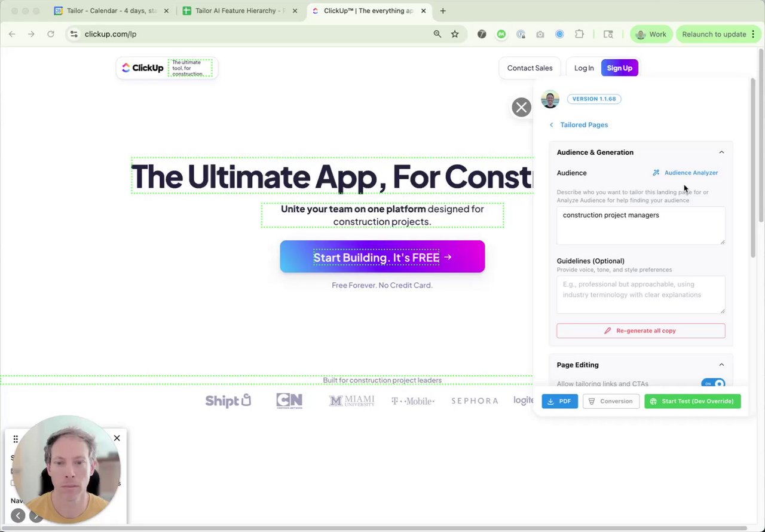Close the ClickUp tab
Screen dimensions: 765x532
(x=424, y=11)
